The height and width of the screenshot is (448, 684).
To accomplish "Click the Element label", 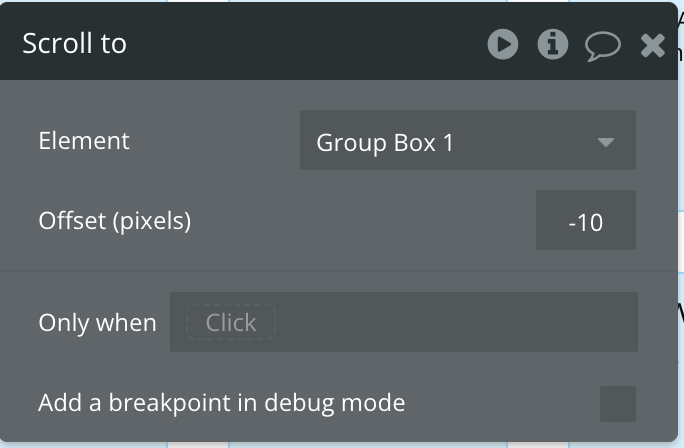I will pyautogui.click(x=84, y=141).
